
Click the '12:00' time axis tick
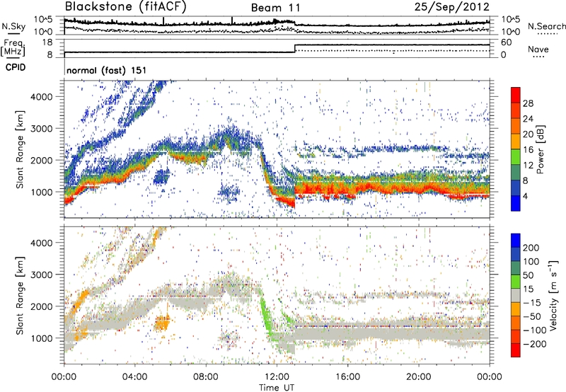click(277, 377)
